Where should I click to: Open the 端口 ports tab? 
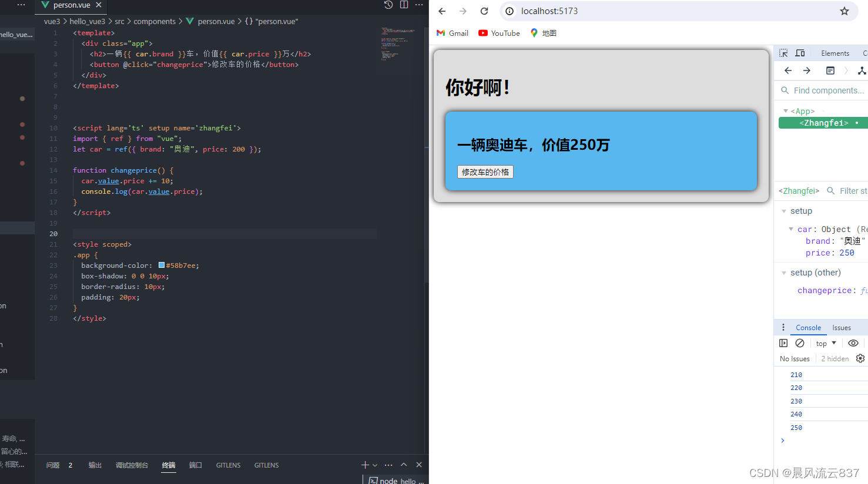[x=196, y=465]
